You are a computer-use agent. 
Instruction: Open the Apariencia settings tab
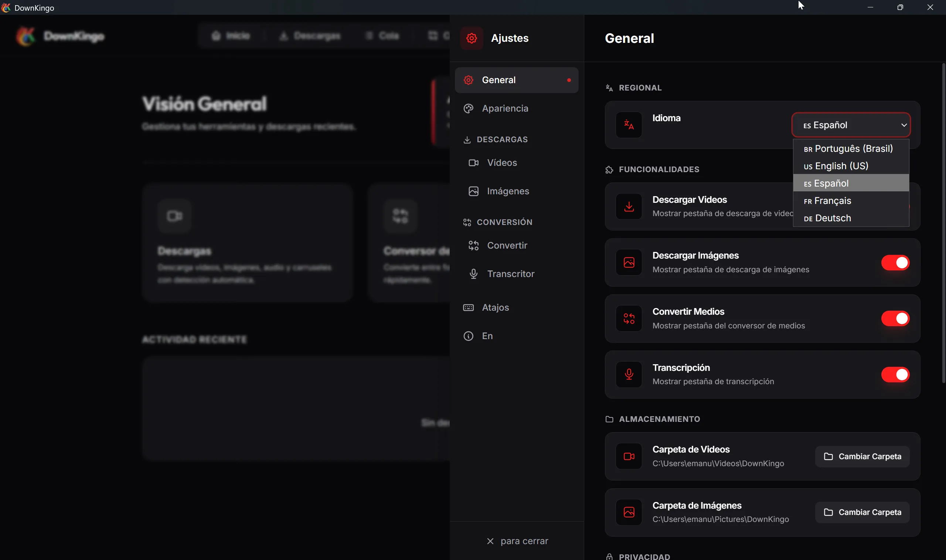point(516,108)
